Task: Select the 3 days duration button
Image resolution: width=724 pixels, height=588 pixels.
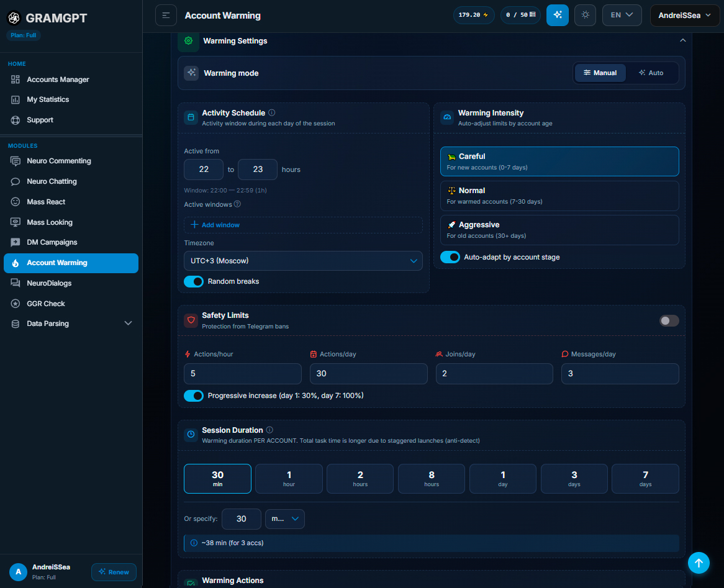Action: point(574,479)
